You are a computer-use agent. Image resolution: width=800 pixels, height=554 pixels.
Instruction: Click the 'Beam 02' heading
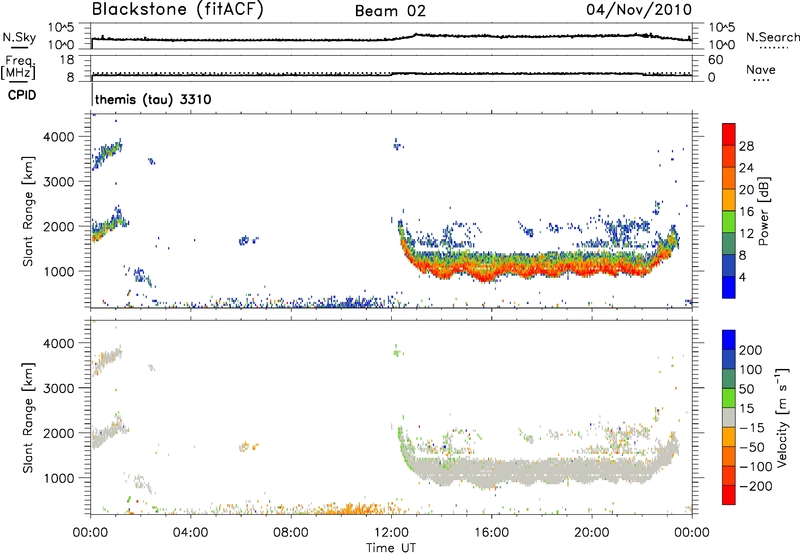point(390,11)
